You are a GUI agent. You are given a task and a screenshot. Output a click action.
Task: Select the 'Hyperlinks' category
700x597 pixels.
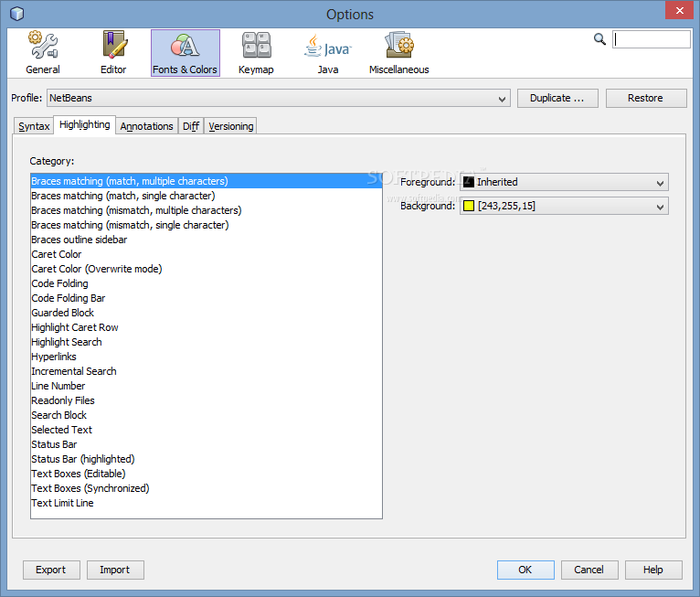click(x=207, y=357)
